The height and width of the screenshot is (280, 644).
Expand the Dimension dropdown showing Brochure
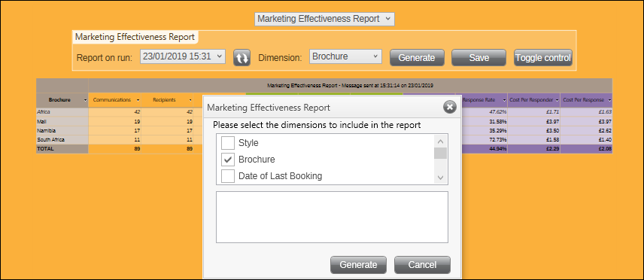tap(345, 56)
